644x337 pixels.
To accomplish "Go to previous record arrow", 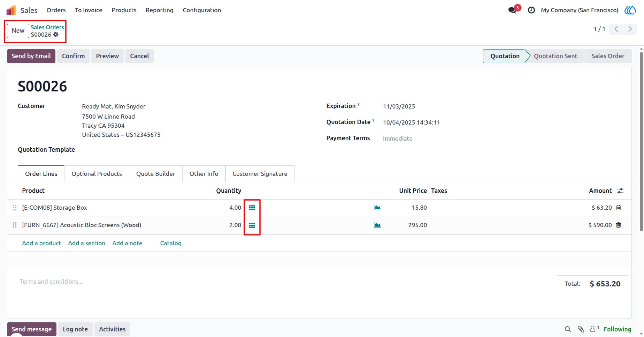I will pos(616,29).
